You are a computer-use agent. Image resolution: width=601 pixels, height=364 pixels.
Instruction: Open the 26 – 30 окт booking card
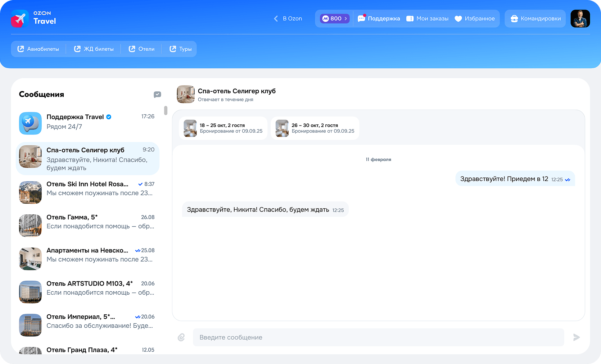coord(315,128)
